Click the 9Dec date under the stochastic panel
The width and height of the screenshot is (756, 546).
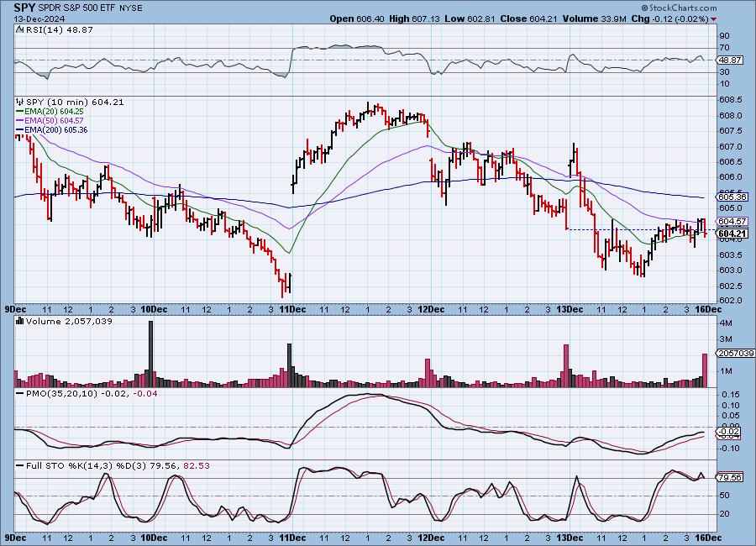(x=16, y=538)
